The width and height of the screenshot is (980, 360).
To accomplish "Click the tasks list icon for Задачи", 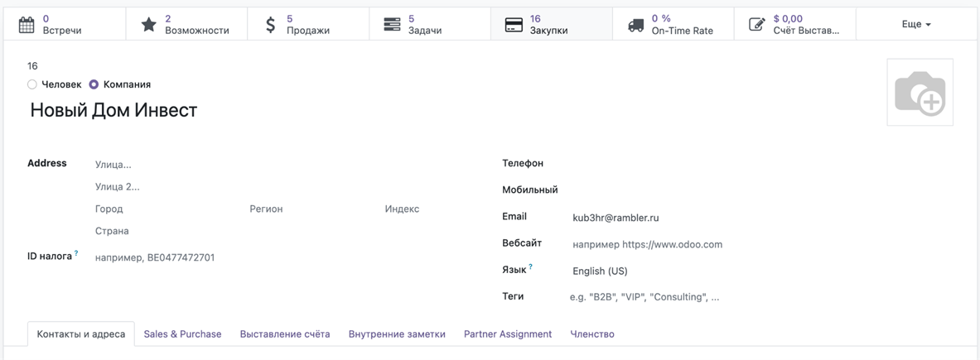I will 392,25.
